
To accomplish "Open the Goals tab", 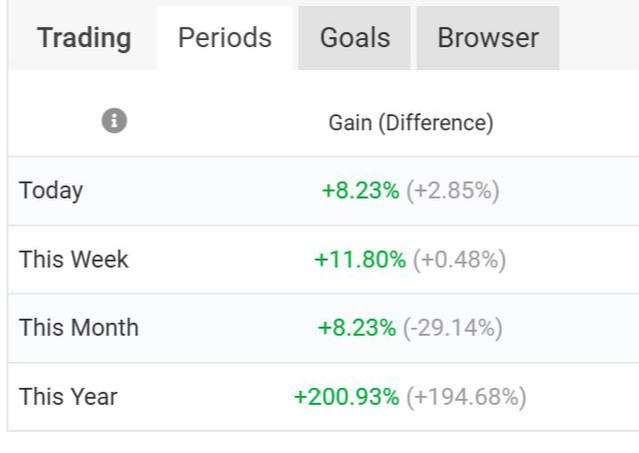I will pyautogui.click(x=354, y=38).
